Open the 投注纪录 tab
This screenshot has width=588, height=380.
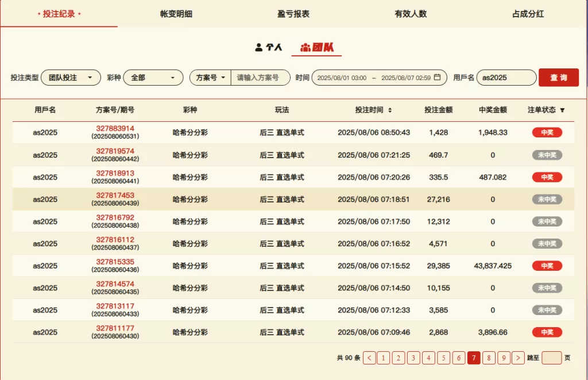[x=59, y=14]
